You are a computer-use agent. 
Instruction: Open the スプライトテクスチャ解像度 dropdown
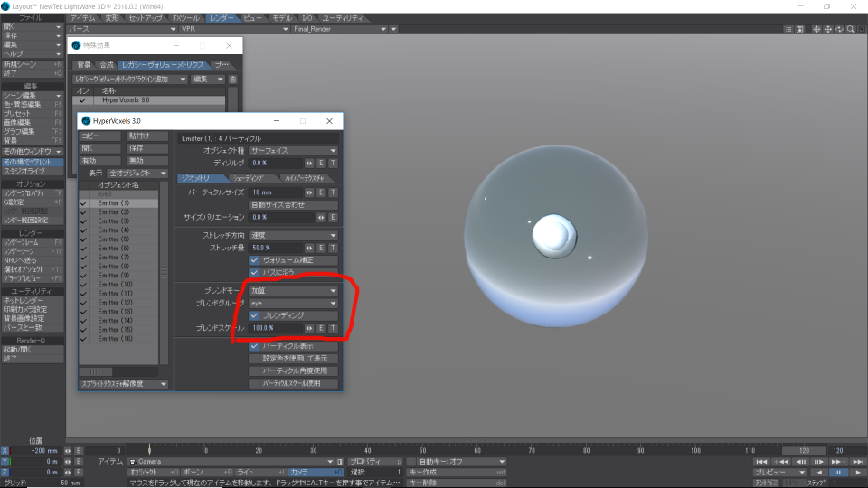tap(124, 384)
